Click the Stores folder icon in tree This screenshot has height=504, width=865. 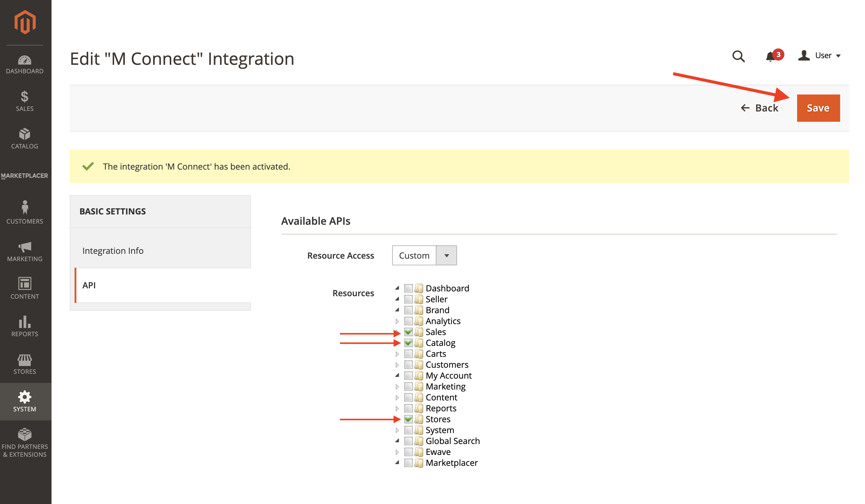pyautogui.click(x=419, y=419)
